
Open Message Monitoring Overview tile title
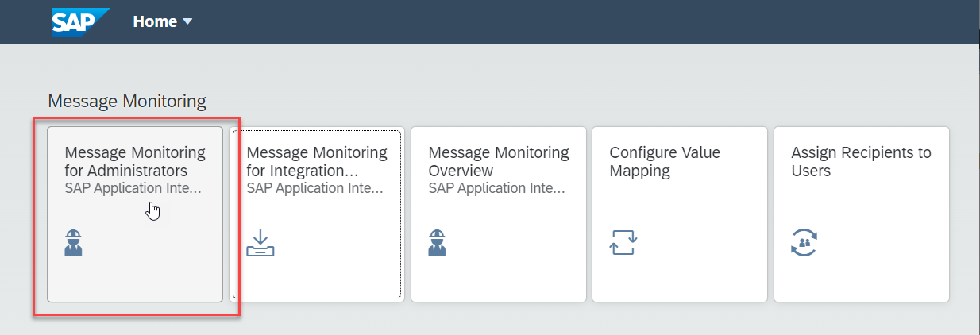tap(499, 162)
